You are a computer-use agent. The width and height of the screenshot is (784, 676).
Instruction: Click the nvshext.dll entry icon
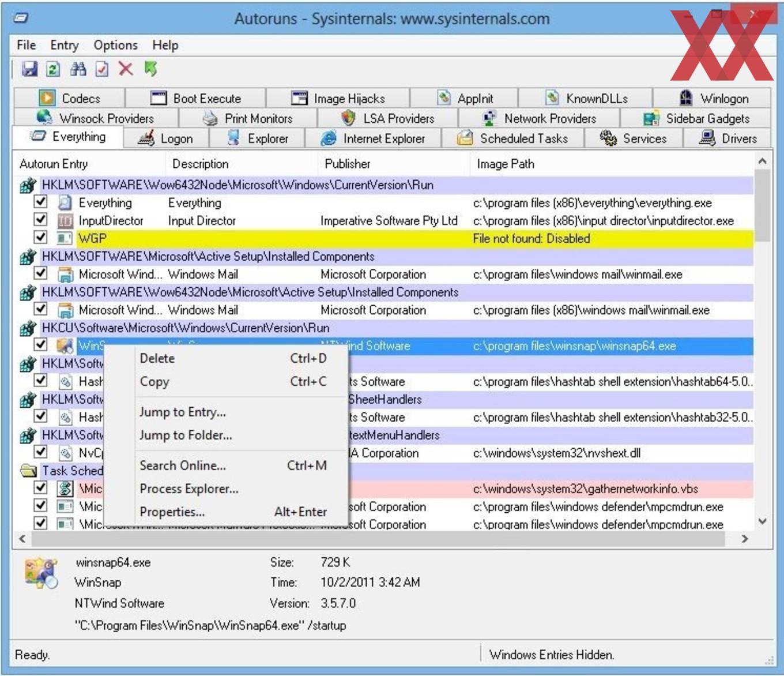point(65,453)
